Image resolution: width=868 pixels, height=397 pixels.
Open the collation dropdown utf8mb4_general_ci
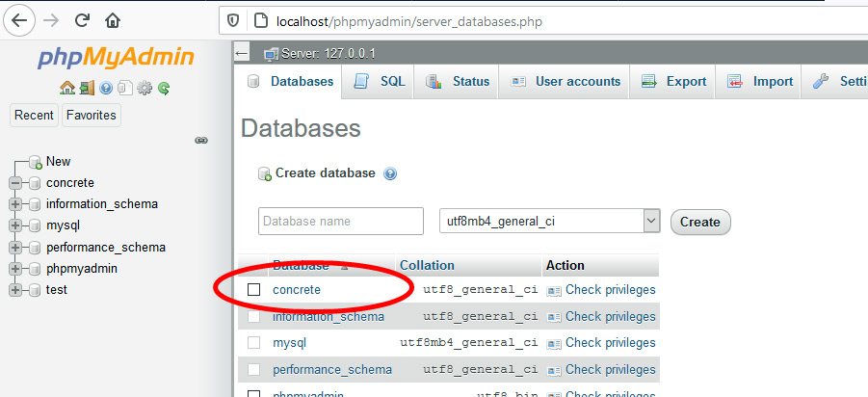550,221
